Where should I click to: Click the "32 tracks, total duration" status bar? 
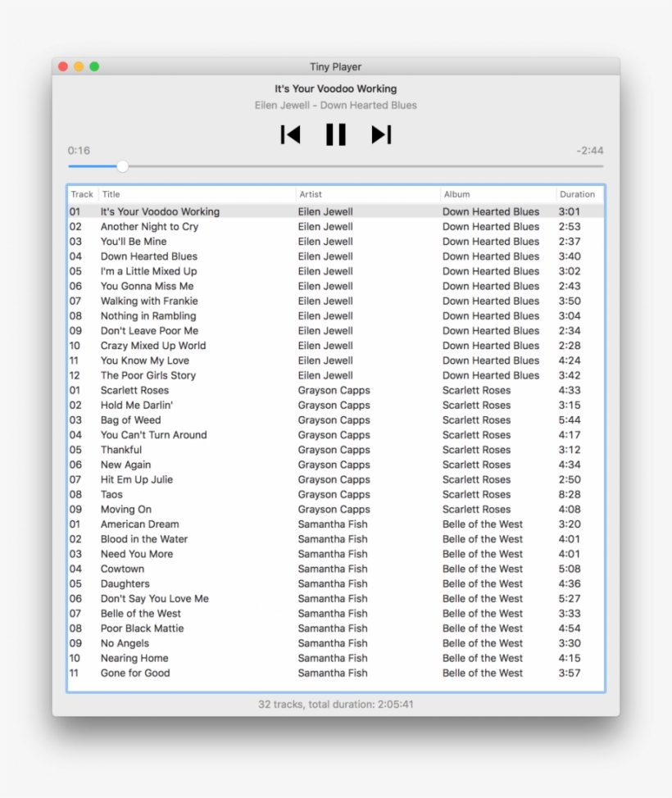336,704
